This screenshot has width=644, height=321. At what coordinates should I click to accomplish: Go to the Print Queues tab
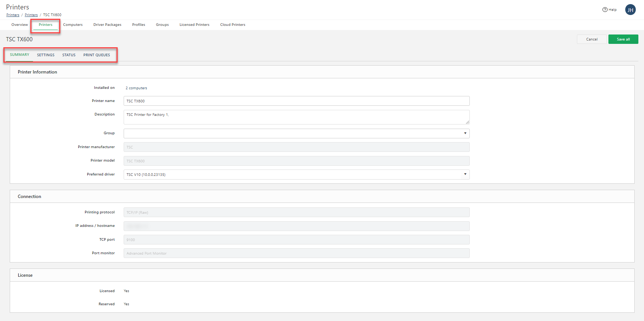coord(97,55)
